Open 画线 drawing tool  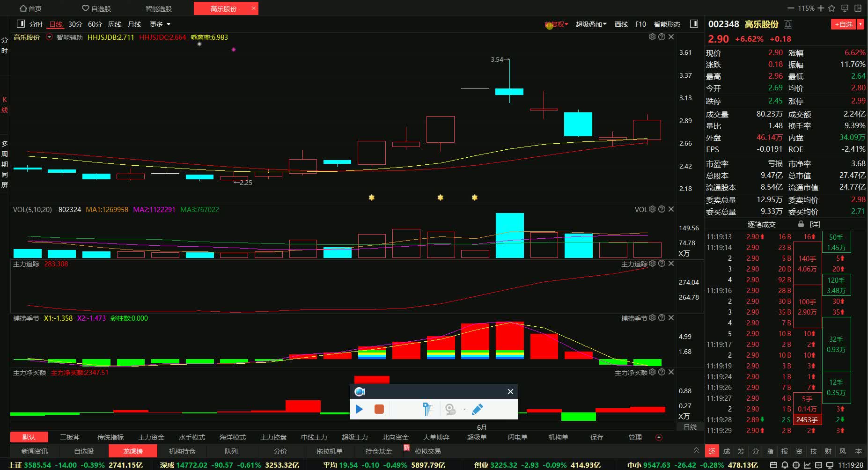621,24
